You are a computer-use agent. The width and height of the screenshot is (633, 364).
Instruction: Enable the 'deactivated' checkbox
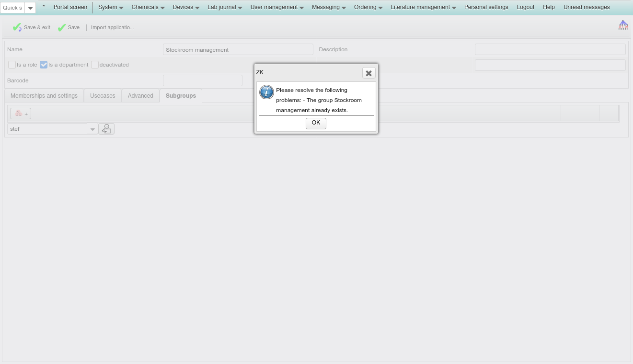[95, 65]
